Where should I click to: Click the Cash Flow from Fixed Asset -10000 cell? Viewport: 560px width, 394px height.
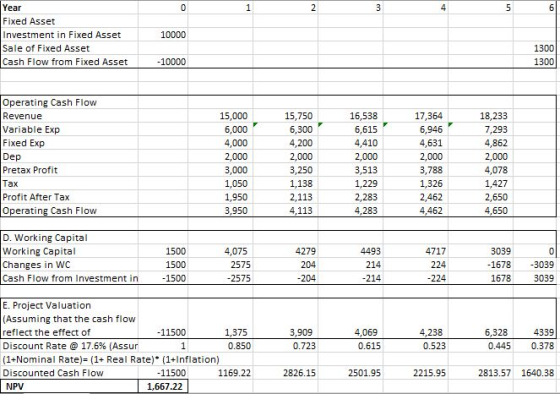[163, 62]
